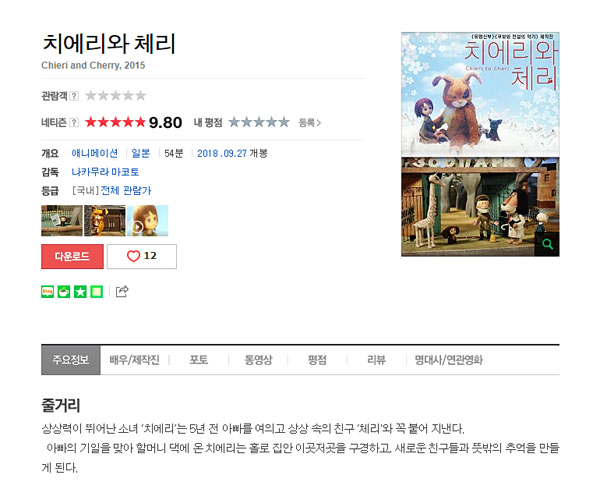This screenshot has width=600, height=482.
Task: Switch to the 배우/제작진 tab
Action: coord(134,360)
